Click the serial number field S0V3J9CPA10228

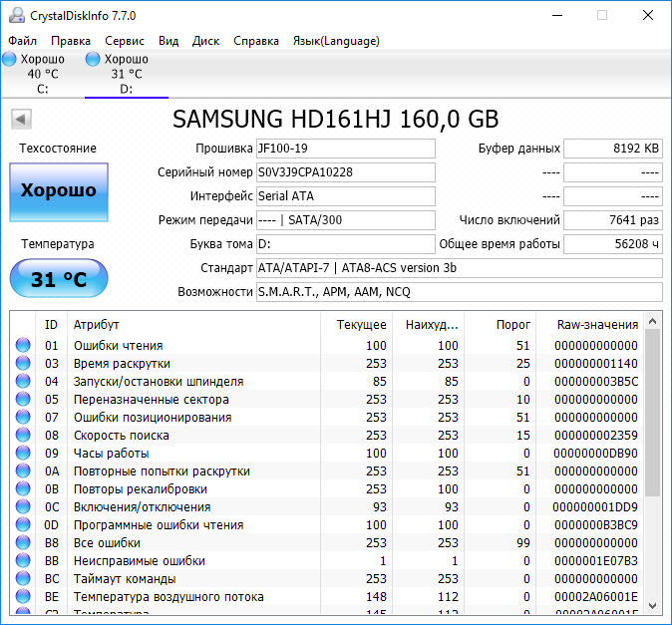click(346, 172)
